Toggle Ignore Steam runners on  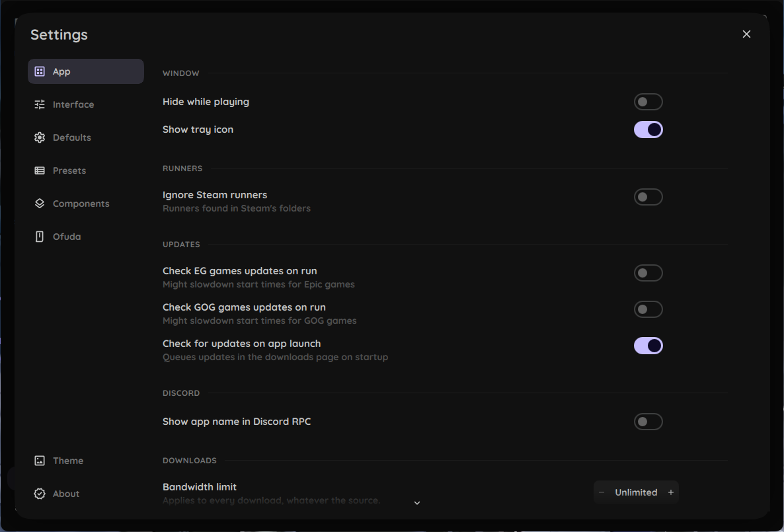648,197
